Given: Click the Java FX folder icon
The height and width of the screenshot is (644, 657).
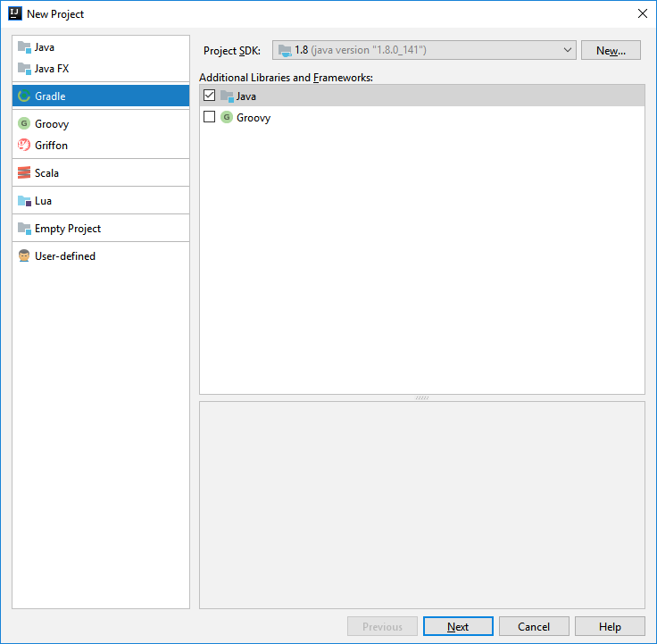Looking at the screenshot, I should click(24, 69).
